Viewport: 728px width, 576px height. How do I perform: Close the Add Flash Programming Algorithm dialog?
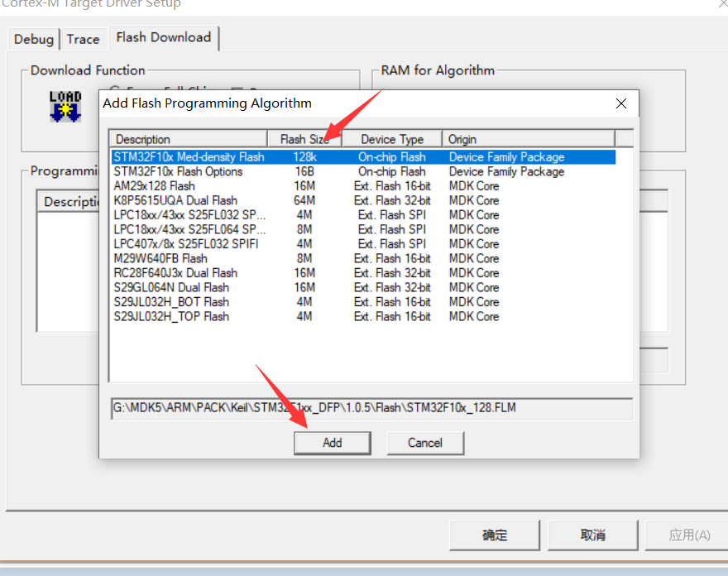coord(621,103)
